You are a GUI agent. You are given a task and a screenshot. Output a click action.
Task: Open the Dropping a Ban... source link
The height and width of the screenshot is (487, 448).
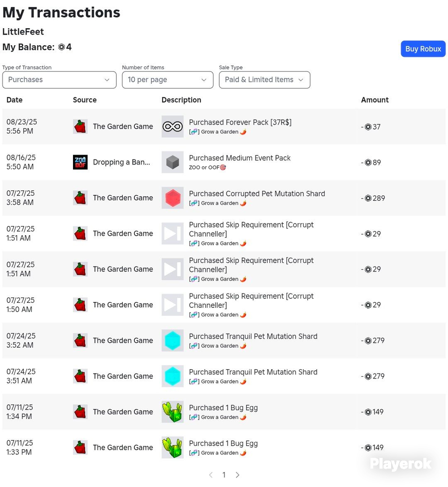coord(121,162)
